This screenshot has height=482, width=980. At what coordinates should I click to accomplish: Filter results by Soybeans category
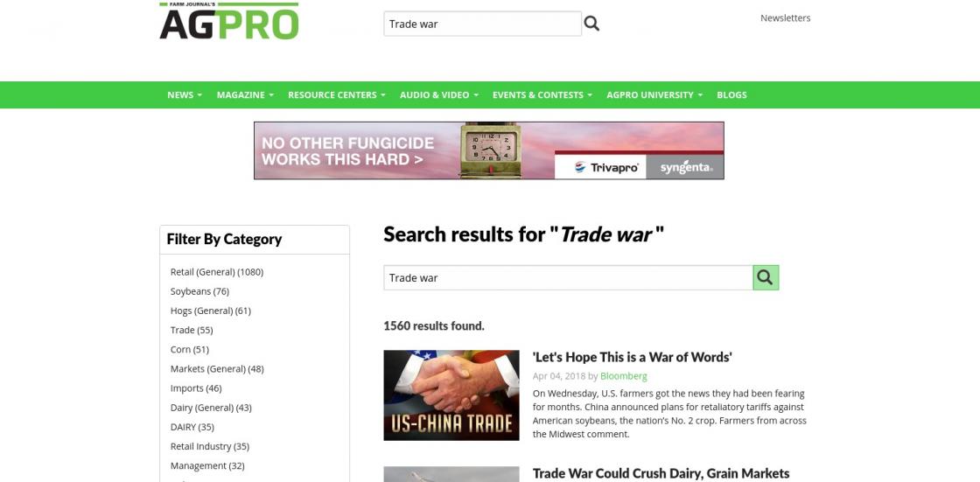pos(199,291)
